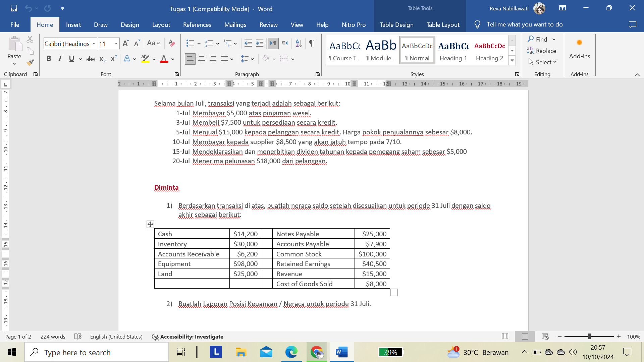Zoom in with the plus button

[619, 337]
